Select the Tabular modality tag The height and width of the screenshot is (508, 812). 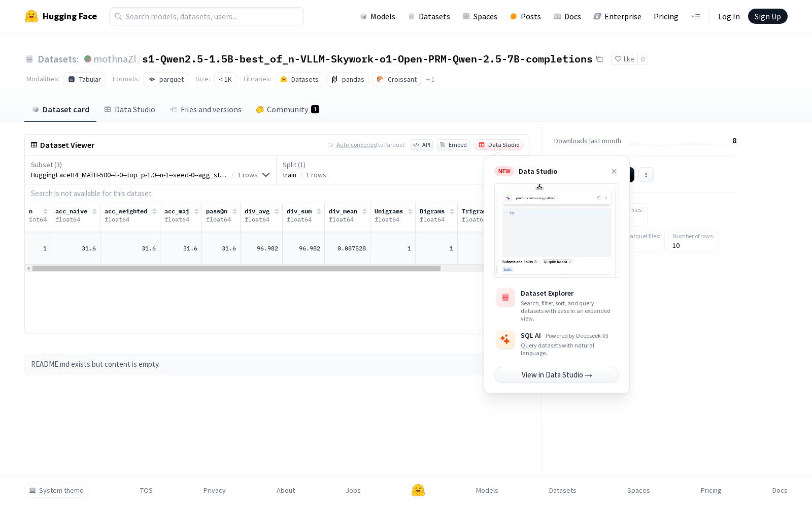click(84, 79)
